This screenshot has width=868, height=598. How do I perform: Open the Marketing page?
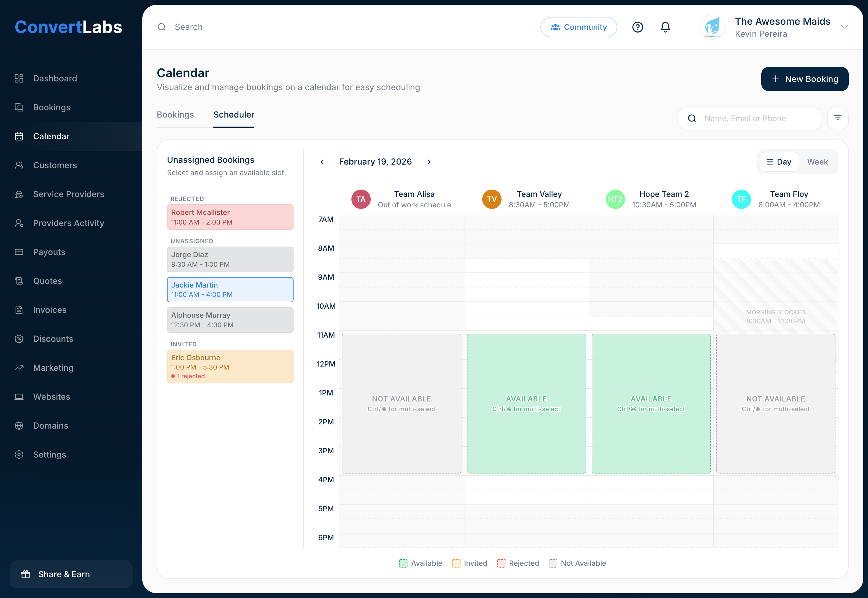pos(53,367)
